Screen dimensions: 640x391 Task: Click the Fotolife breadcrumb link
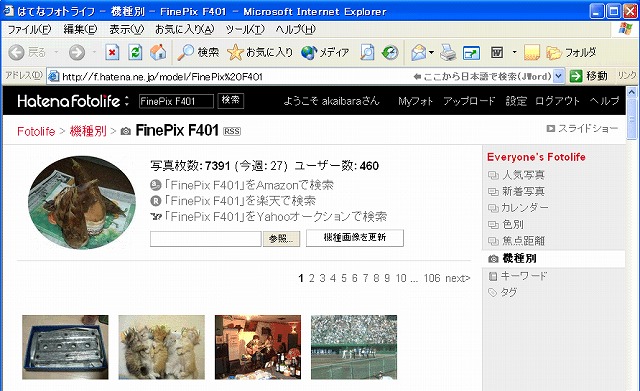pos(36,131)
